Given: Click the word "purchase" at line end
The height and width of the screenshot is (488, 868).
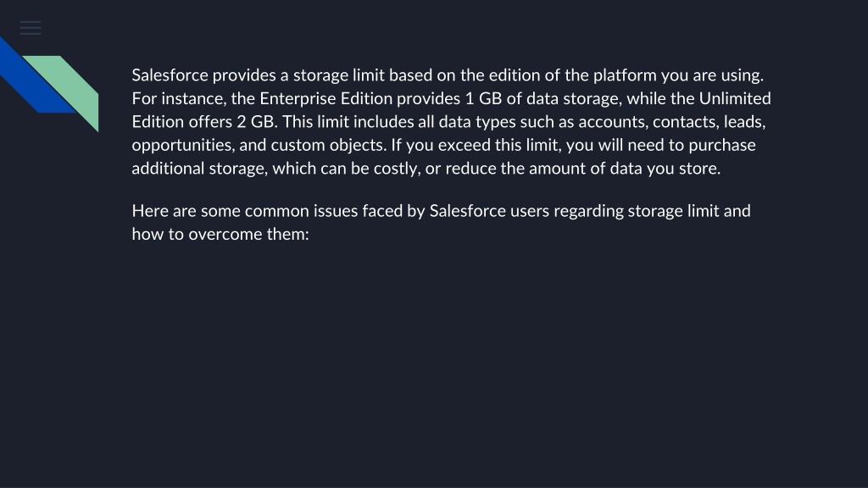Looking at the screenshot, I should tap(722, 145).
